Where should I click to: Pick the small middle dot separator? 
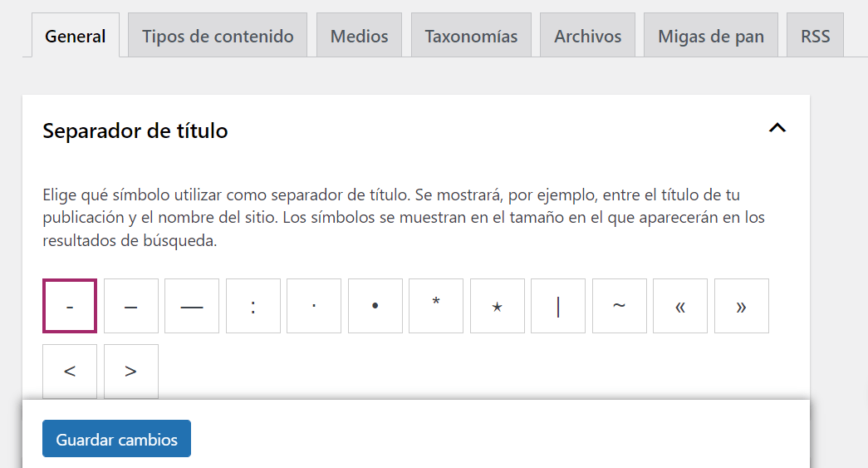pyautogui.click(x=314, y=306)
